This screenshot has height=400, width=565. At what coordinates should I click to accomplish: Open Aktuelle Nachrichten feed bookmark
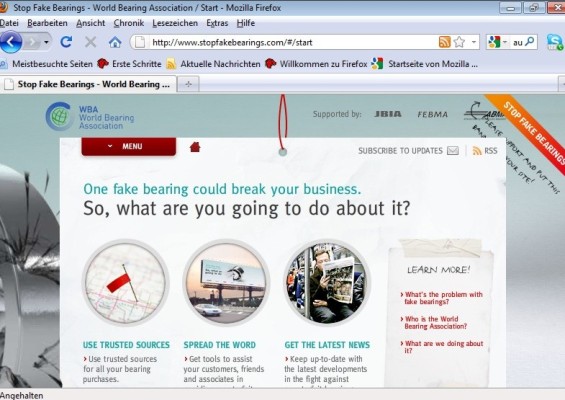click(x=213, y=64)
